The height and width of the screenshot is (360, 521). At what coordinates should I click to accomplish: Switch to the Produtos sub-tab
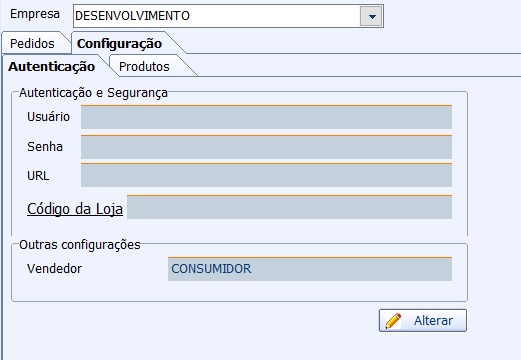(144, 66)
